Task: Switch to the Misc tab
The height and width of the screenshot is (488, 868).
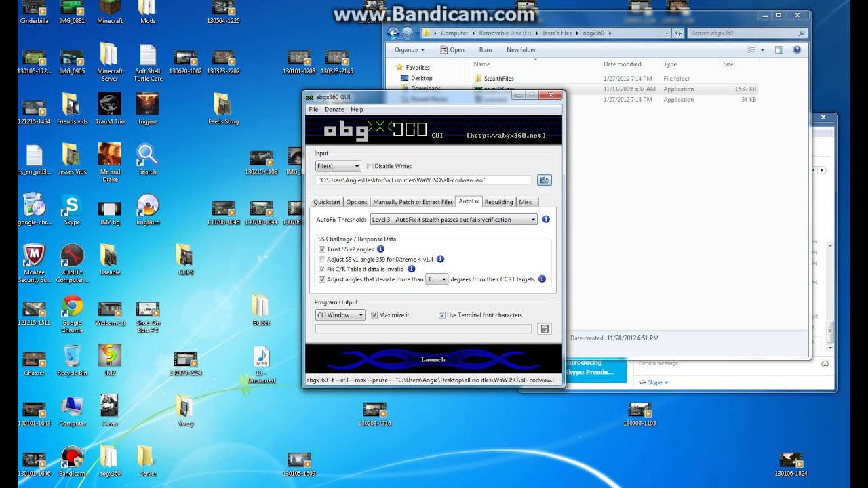Action: [526, 202]
